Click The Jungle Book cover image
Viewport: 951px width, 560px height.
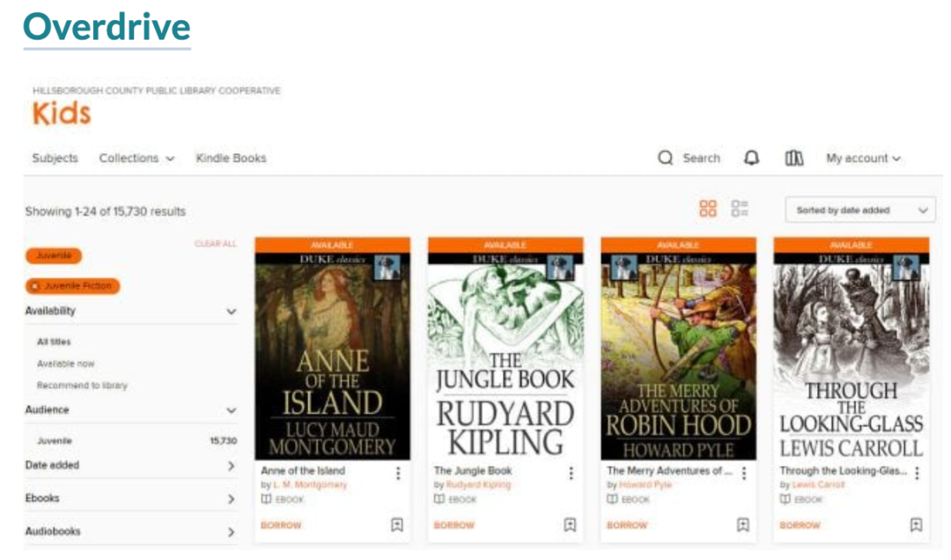pos(505,356)
